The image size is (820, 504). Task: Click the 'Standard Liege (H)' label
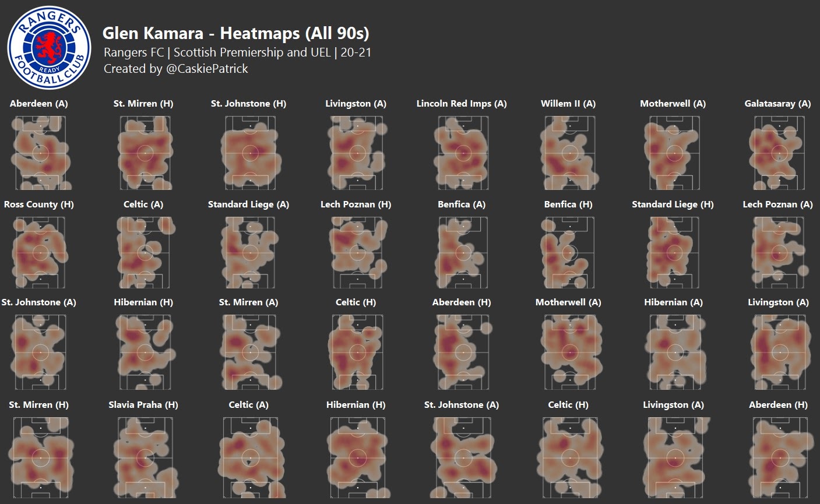[673, 205]
